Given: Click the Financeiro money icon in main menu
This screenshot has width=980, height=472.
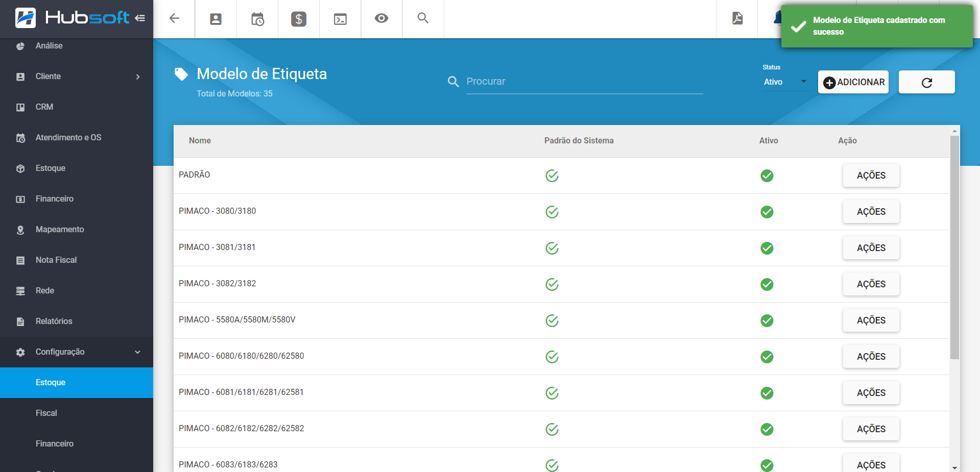Looking at the screenshot, I should coord(20,199).
